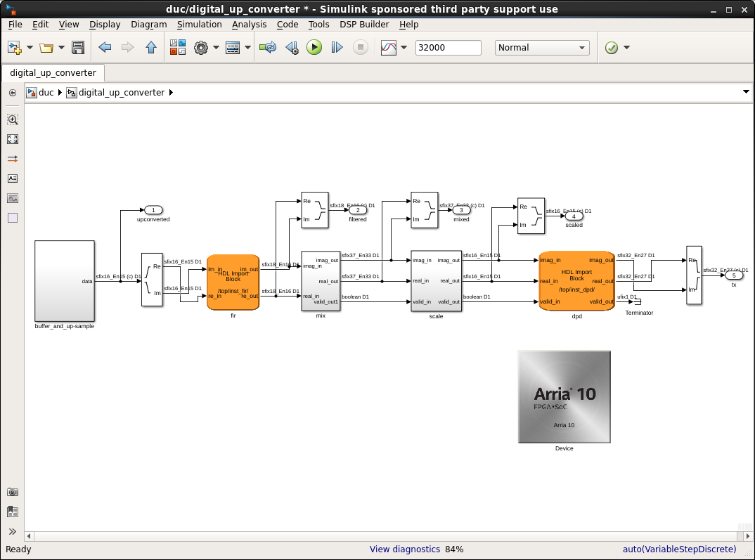Screen dimensions: 755x560
Task: Click the simulation stop time field
Action: tap(448, 48)
